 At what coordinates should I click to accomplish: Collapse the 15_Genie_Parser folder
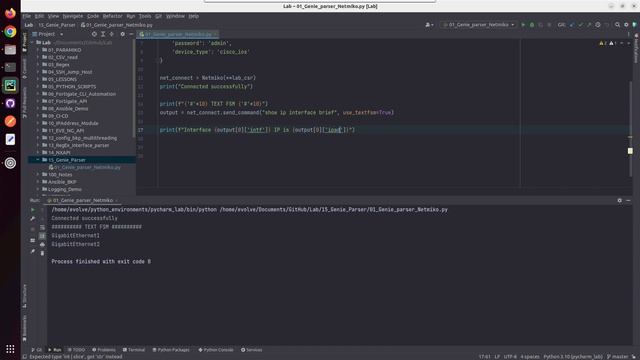[x=38, y=160]
